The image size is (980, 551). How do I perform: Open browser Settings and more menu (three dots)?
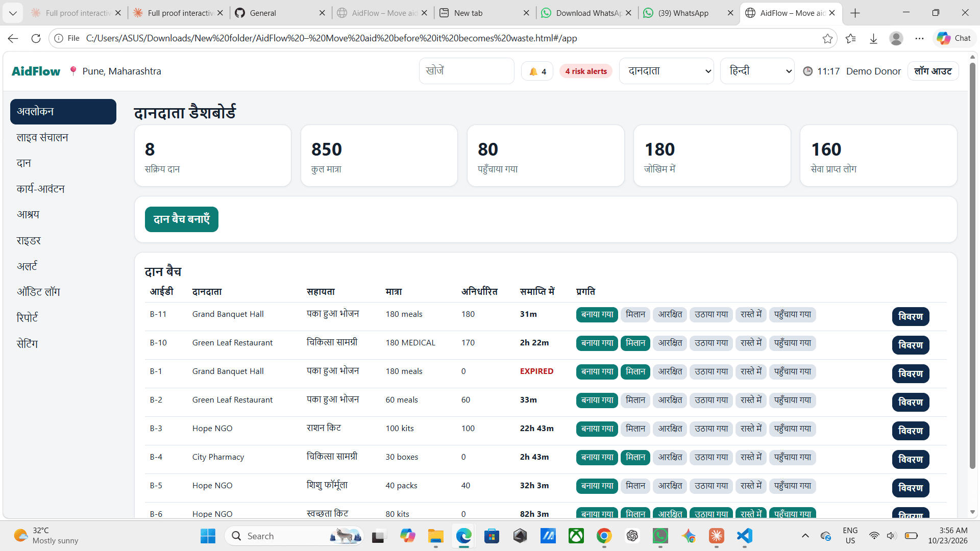pos(919,38)
